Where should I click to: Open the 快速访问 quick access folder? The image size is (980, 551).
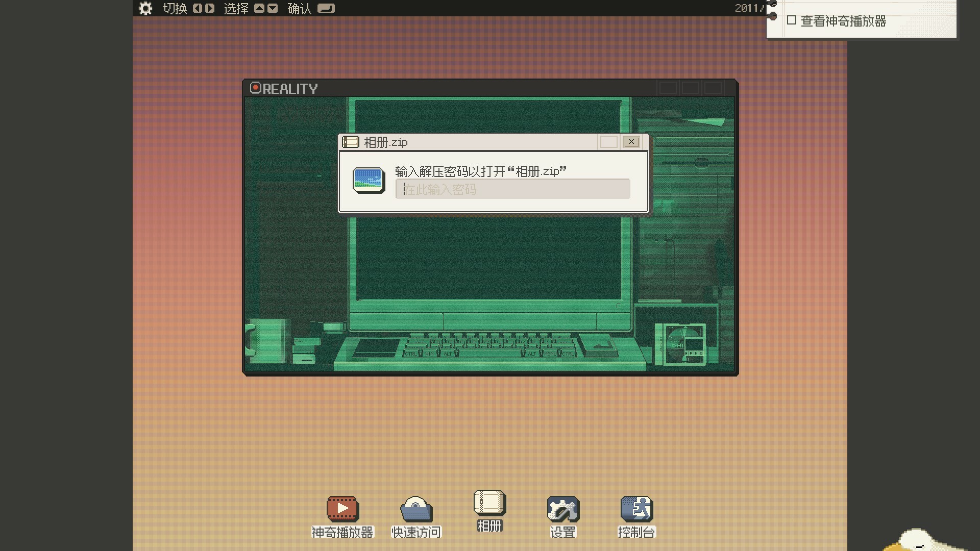[x=416, y=509]
